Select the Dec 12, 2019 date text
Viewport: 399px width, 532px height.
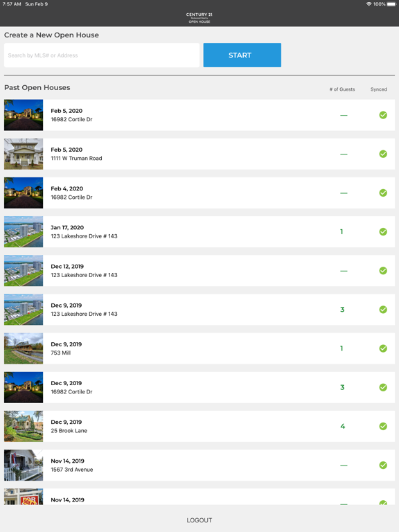(67, 266)
